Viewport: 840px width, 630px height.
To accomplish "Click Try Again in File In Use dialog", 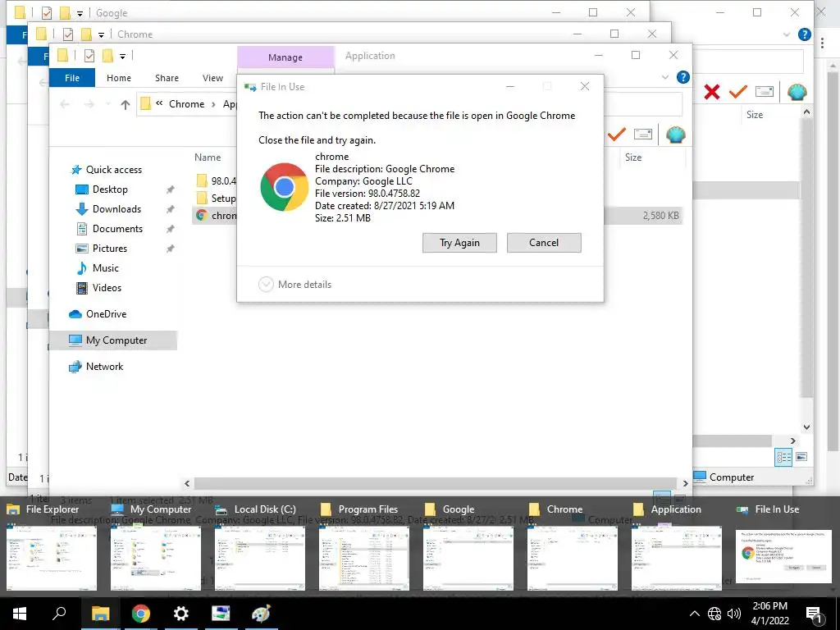I will (459, 243).
